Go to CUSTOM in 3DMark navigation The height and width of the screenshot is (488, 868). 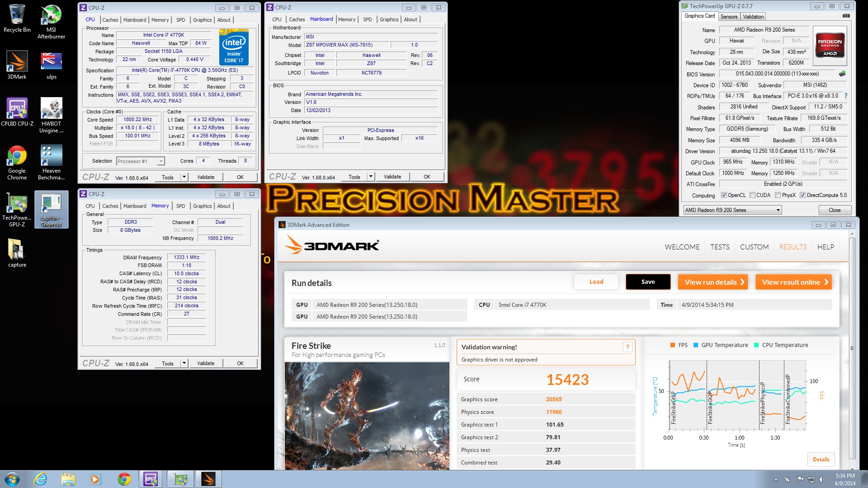tap(754, 247)
